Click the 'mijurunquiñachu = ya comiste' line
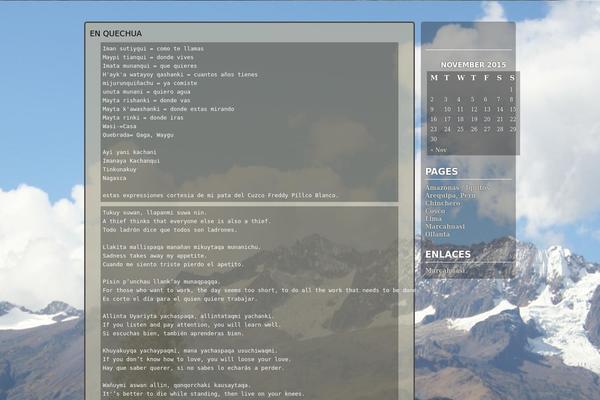 (150, 83)
